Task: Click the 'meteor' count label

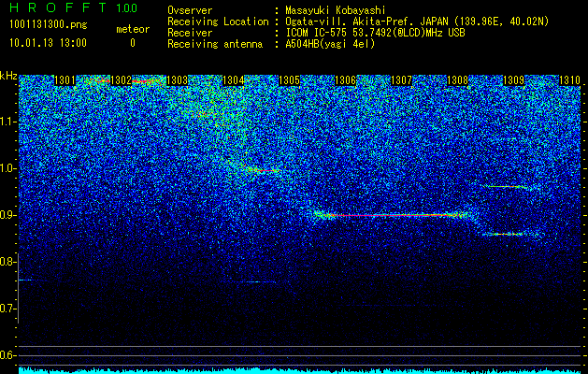Action: (x=133, y=29)
